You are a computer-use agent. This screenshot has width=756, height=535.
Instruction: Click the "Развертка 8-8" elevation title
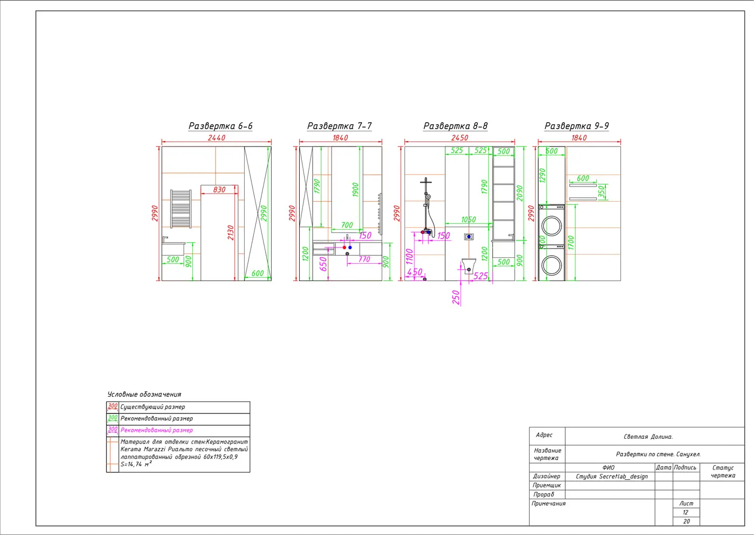[x=455, y=126]
